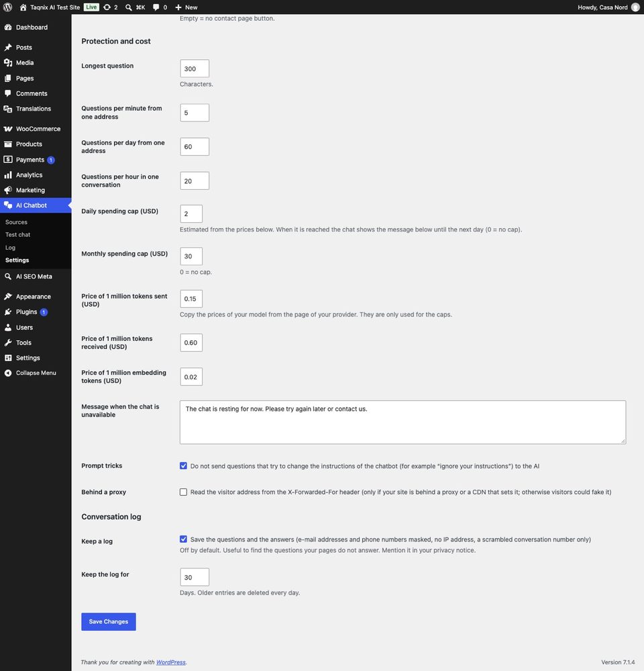
Task: Click the Taqnix AI Test Site link
Action: point(55,7)
